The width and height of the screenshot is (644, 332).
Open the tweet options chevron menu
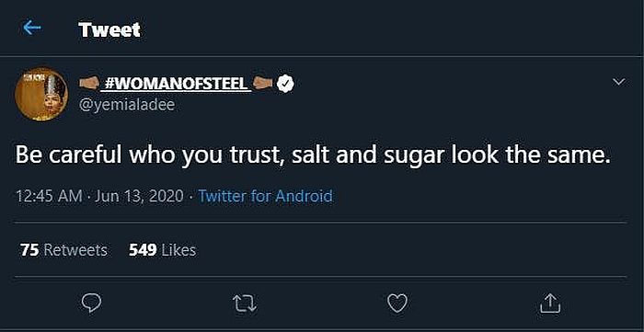click(x=618, y=82)
